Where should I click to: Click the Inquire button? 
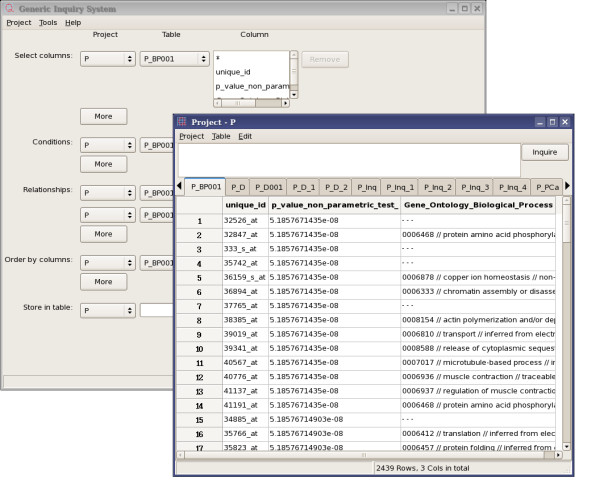pos(545,152)
